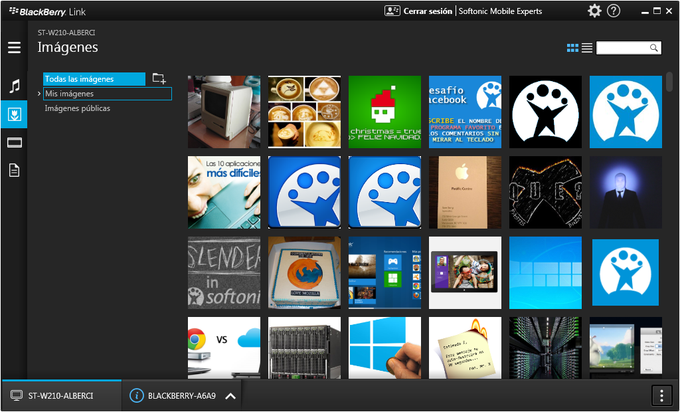Select Imágenes públicas folder
This screenshot has width=680, height=412.
click(x=78, y=108)
